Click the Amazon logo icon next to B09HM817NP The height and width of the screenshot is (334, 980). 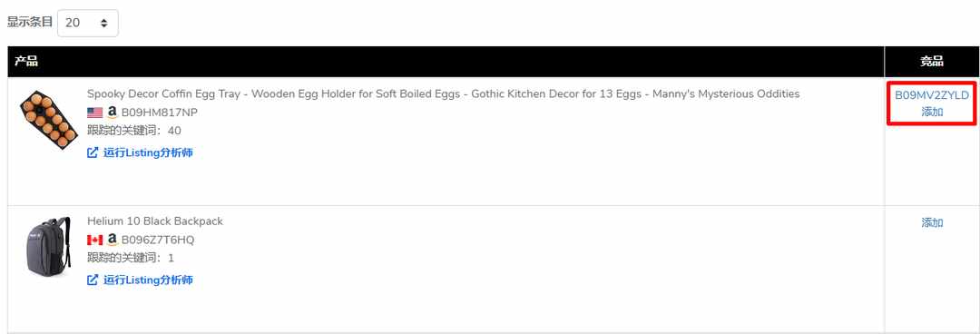pos(112,113)
